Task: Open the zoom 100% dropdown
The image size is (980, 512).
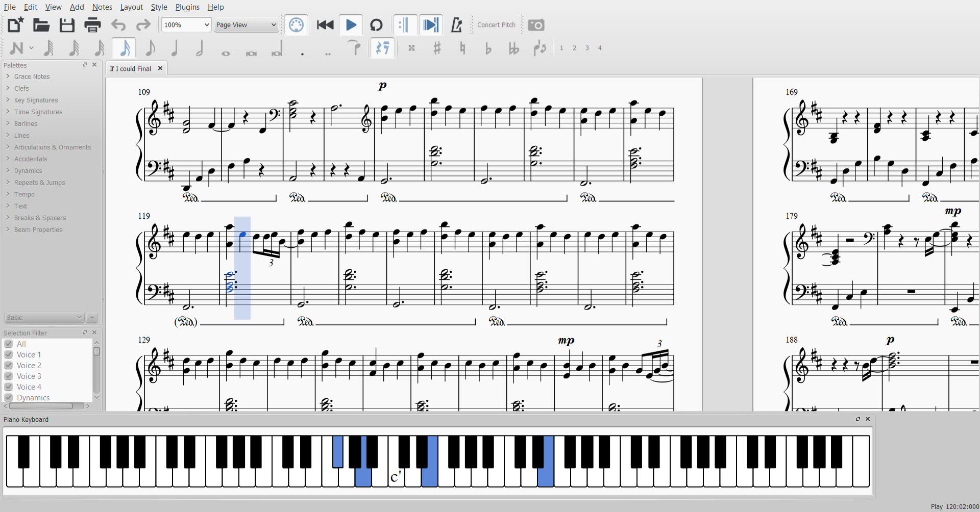Action: coord(186,24)
